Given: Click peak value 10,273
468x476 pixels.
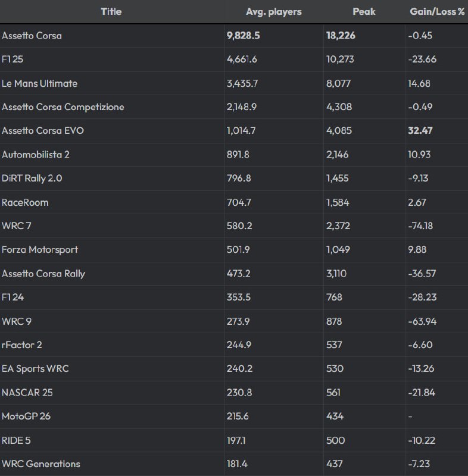Looking at the screenshot, I should tap(340, 59).
